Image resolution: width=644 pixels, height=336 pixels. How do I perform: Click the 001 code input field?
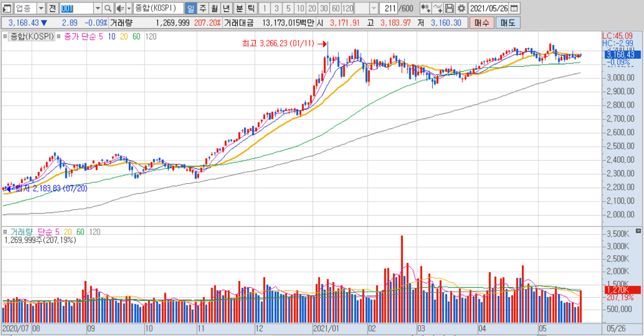click(x=77, y=8)
